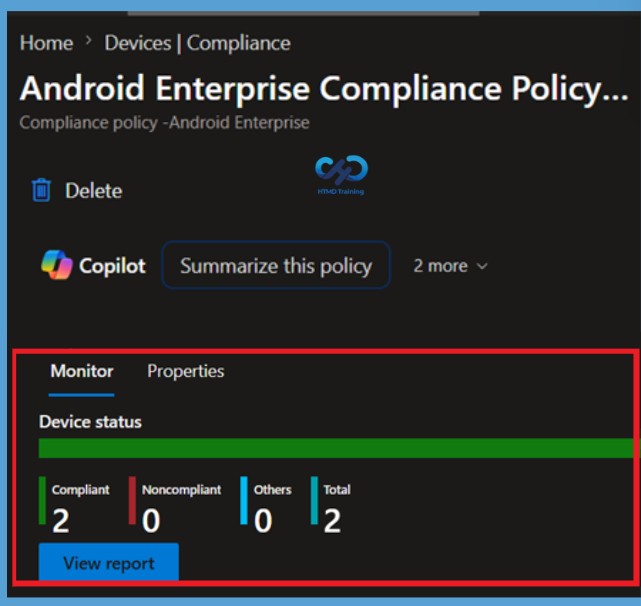Click the trash can Delete icon

coord(41,190)
